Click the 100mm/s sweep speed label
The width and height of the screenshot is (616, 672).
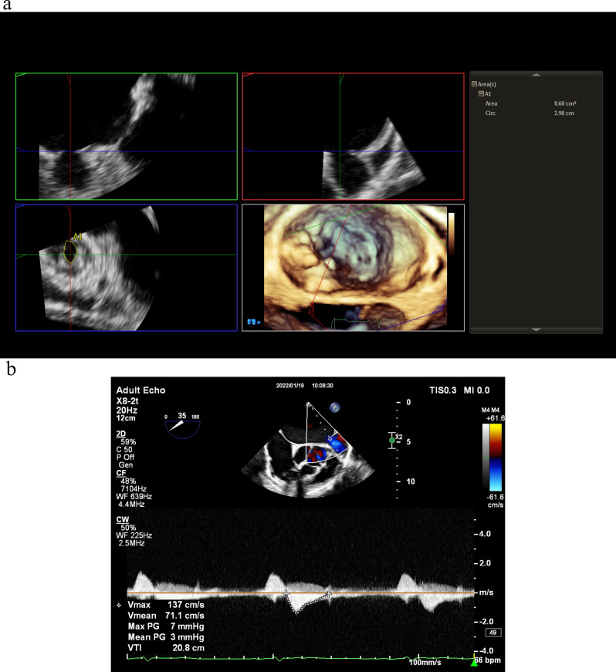[x=425, y=663]
